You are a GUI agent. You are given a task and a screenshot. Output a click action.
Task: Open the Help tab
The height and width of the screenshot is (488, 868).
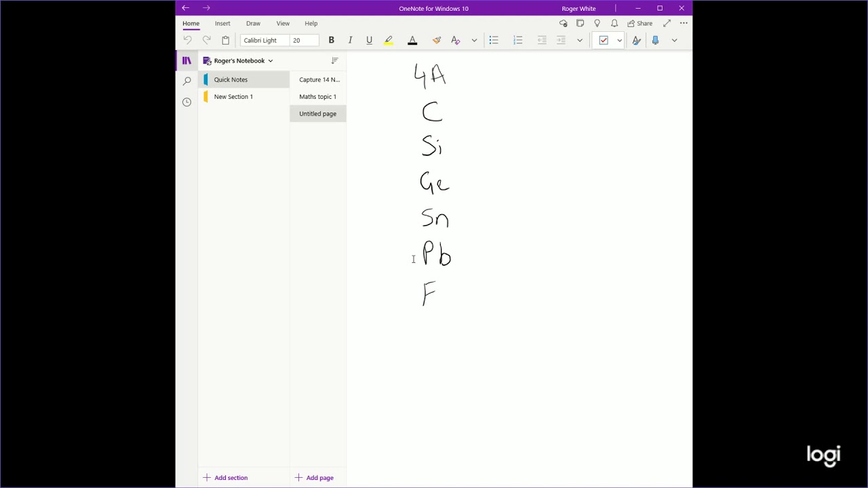311,24
